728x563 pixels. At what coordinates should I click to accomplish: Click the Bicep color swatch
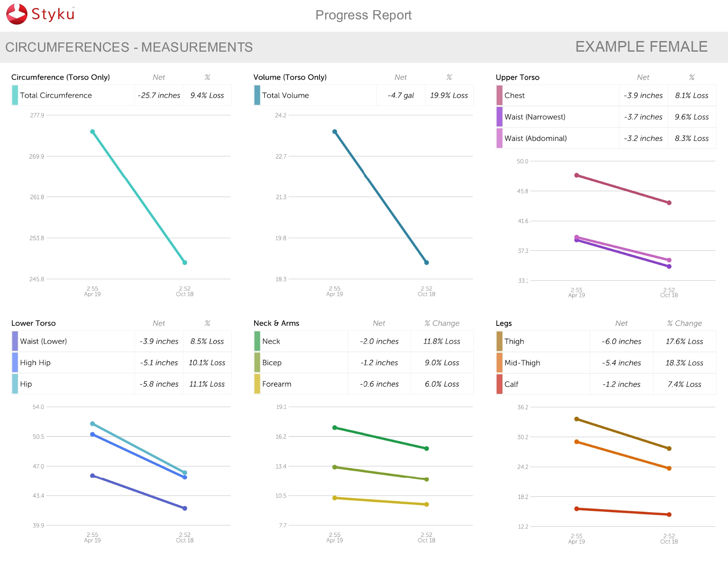click(x=257, y=363)
